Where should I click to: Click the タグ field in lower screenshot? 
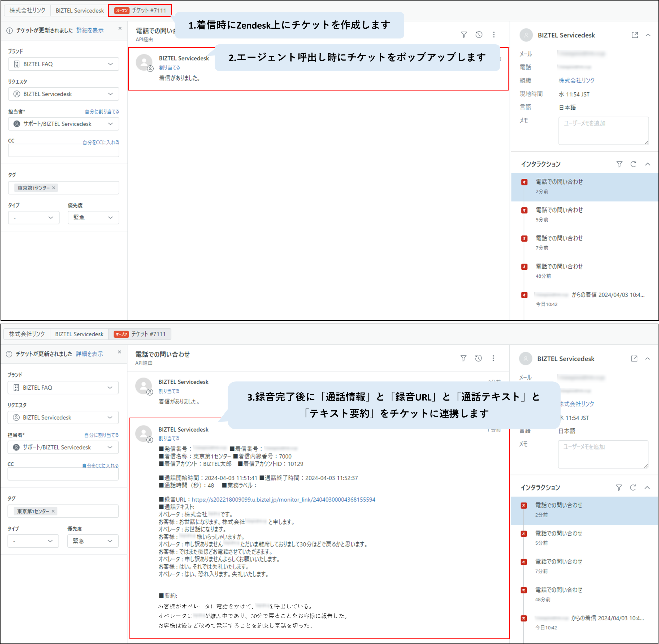(x=63, y=511)
